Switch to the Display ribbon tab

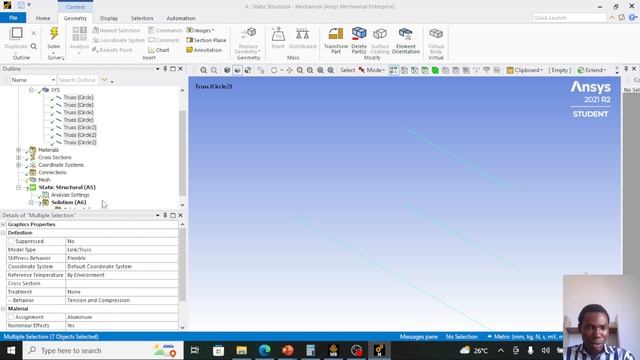[109, 18]
